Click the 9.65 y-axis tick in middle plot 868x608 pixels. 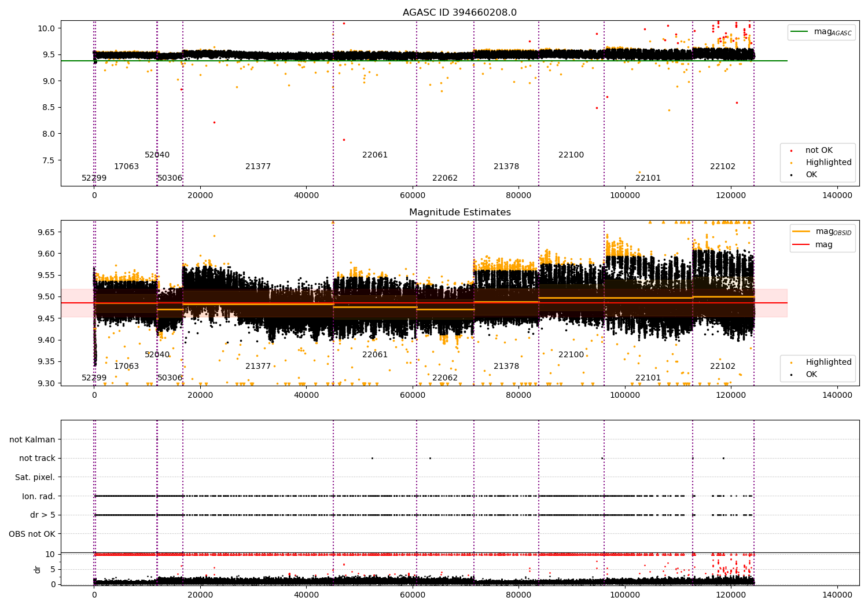click(x=45, y=232)
